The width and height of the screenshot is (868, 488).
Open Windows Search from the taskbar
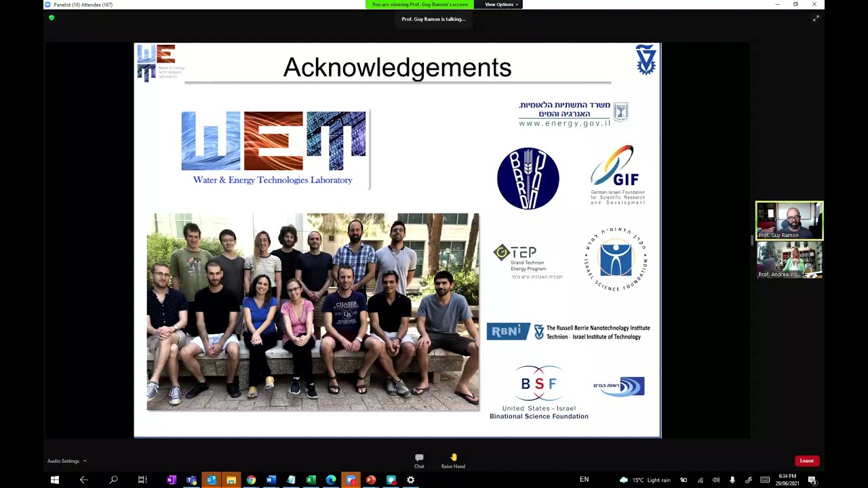(x=113, y=480)
